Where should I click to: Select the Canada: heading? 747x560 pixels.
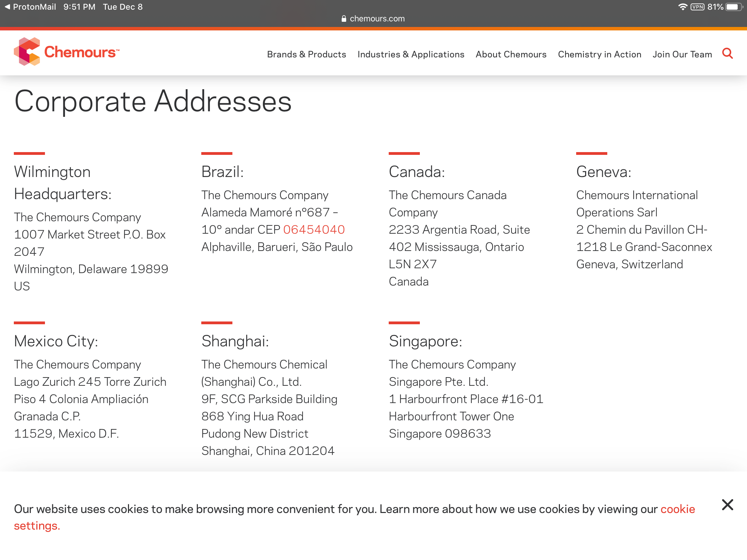(417, 172)
